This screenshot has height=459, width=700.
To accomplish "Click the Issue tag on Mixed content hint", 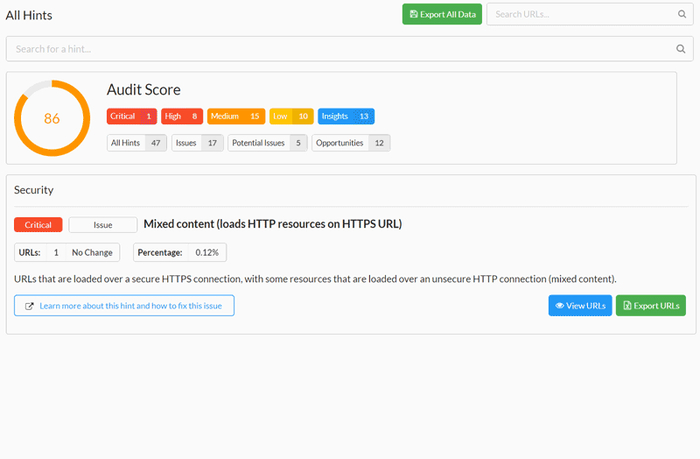I will coord(103,225).
